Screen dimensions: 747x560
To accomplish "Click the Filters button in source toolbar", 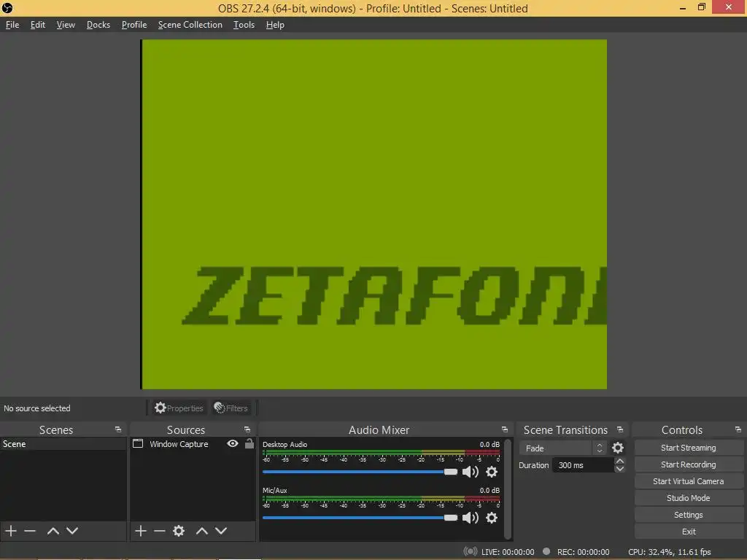I will coord(231,408).
